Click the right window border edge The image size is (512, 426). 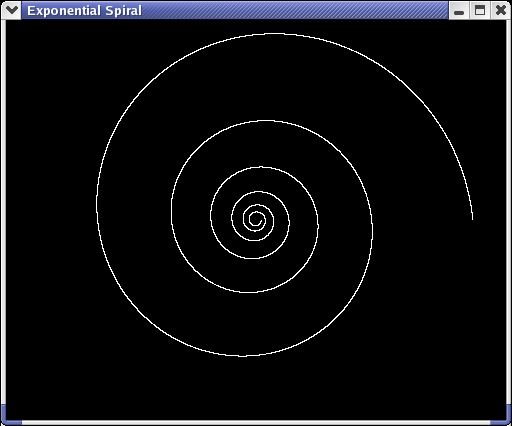[x=509, y=212]
